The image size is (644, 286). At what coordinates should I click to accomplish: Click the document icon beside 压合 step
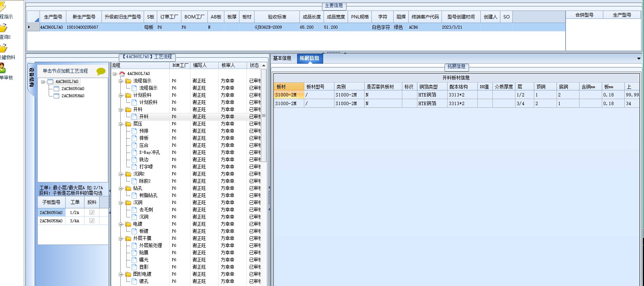134,145
